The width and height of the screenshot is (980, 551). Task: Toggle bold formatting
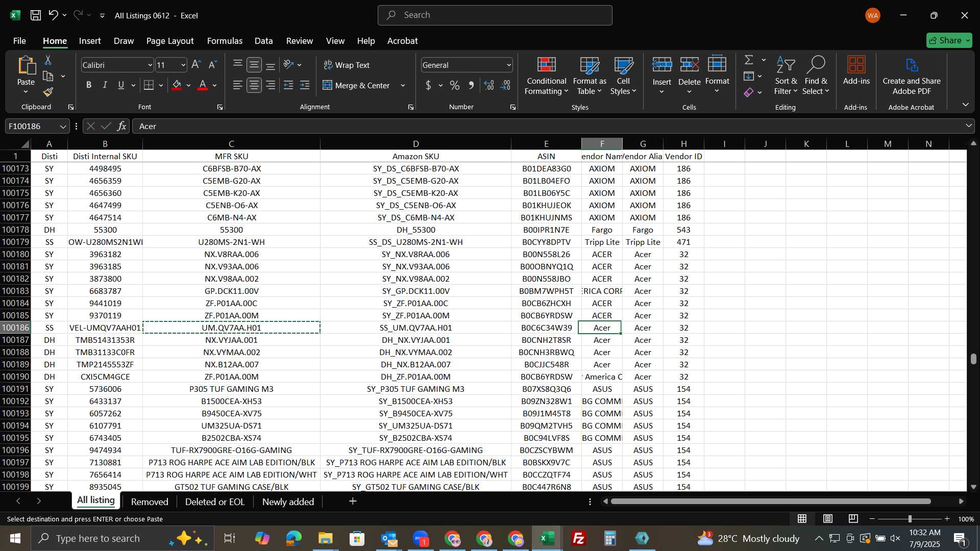[89, 85]
